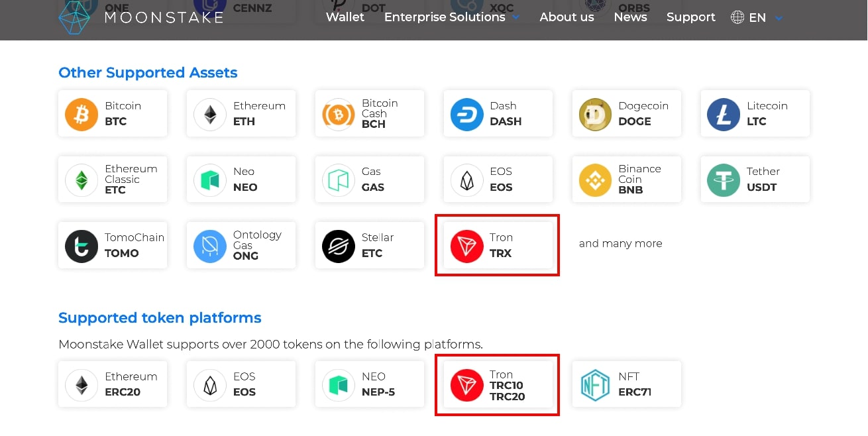Switch to the News menu item
Viewport: 868px width, 436px height.
click(630, 17)
